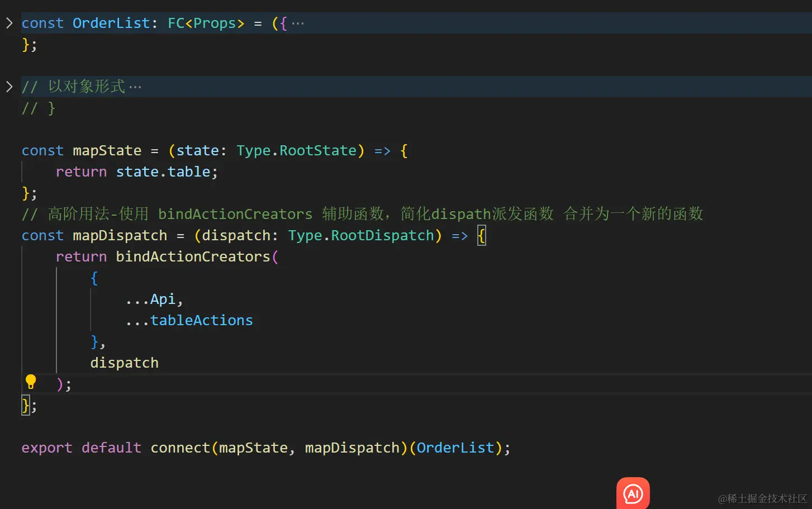
Task: Open the red AI assistant icon
Action: tap(633, 493)
